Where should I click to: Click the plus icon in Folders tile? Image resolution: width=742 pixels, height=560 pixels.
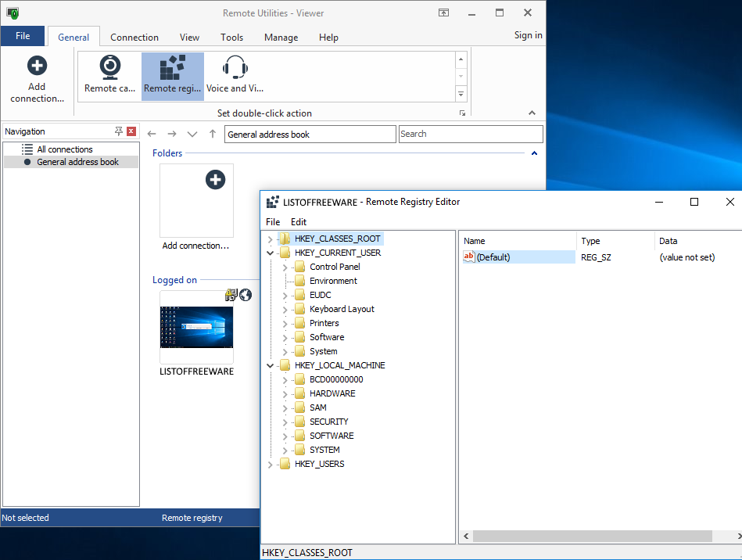click(x=215, y=180)
